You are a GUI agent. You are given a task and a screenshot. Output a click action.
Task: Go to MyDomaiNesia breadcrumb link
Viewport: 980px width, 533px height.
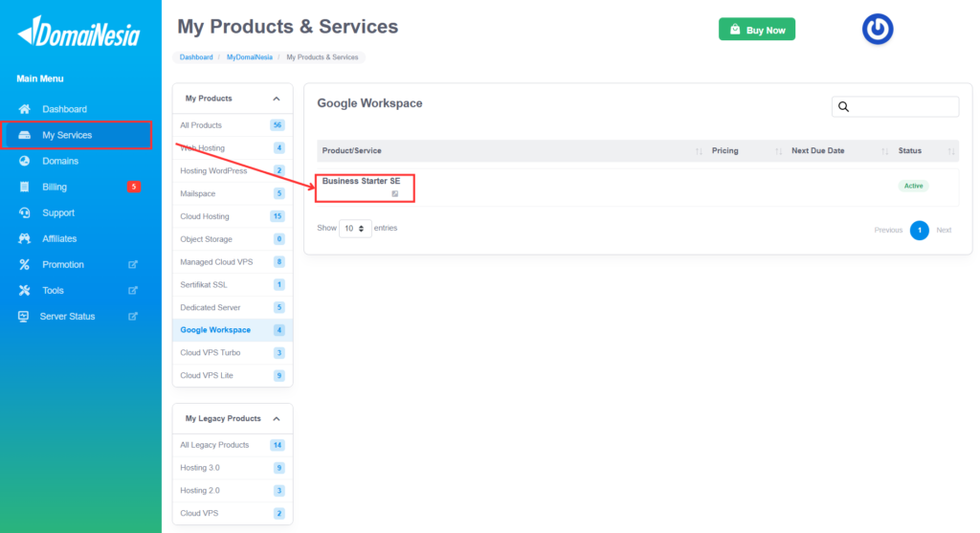(x=250, y=56)
